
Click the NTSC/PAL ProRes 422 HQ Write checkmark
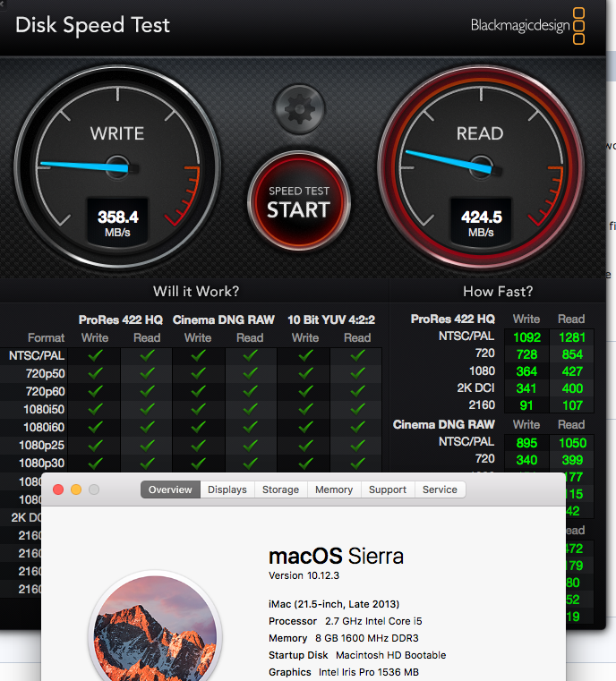[95, 355]
